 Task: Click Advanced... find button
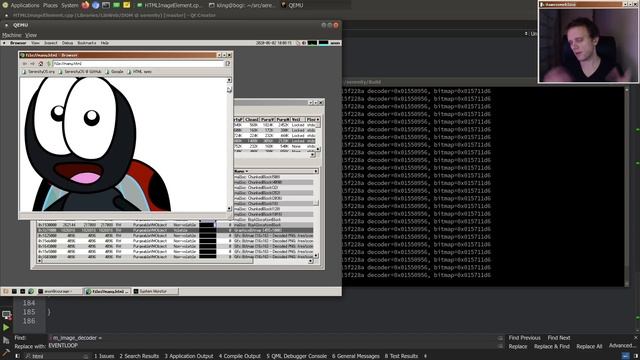(622, 346)
